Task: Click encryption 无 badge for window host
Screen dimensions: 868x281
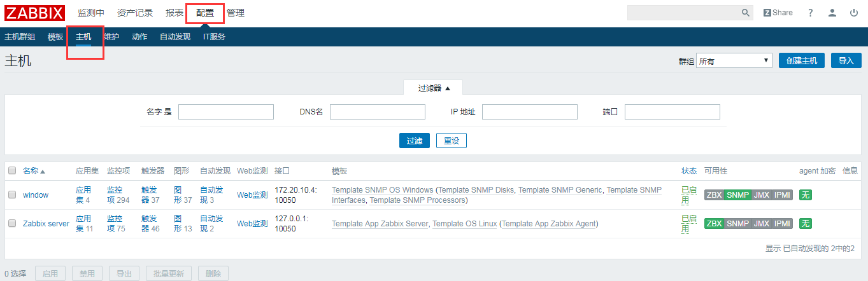Action: (806, 195)
